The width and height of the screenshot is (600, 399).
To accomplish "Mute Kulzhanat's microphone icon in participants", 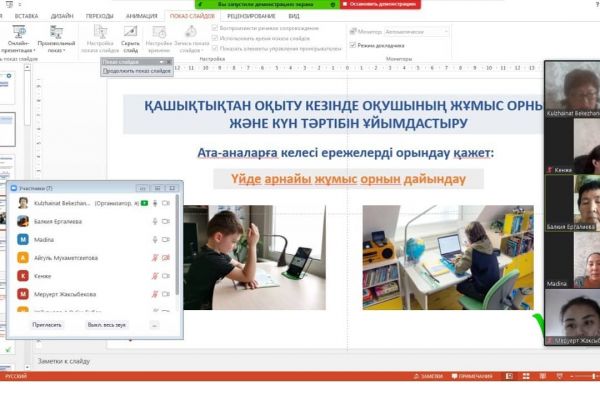I will (x=155, y=203).
